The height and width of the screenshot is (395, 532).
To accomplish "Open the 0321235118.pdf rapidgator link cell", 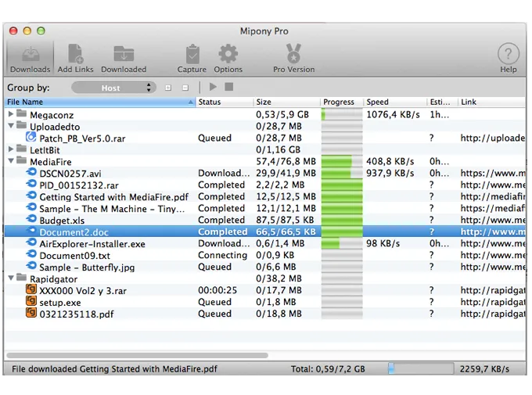I will click(493, 314).
